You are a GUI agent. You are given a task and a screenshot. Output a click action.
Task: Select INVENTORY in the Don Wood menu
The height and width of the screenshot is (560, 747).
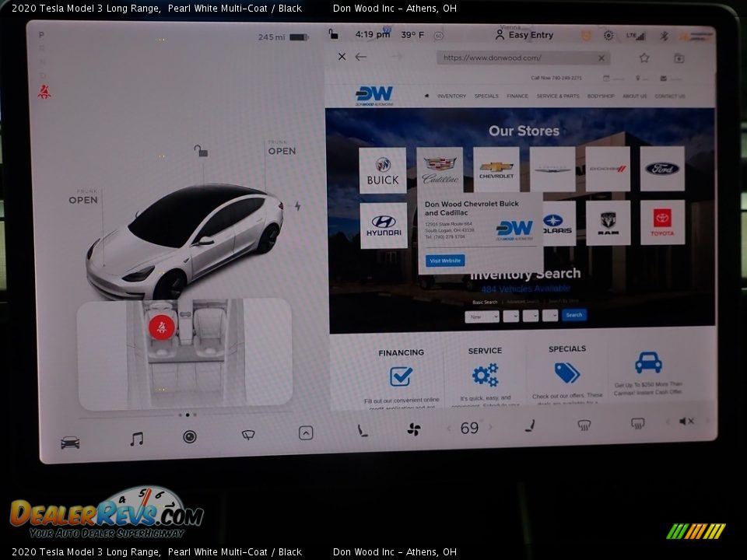point(451,96)
